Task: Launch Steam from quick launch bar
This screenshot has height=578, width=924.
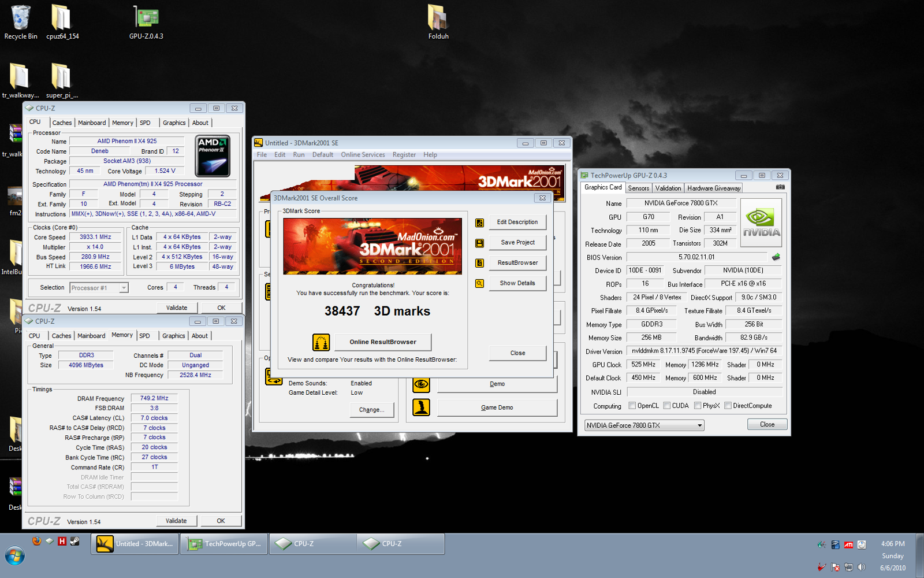Action: pos(74,541)
